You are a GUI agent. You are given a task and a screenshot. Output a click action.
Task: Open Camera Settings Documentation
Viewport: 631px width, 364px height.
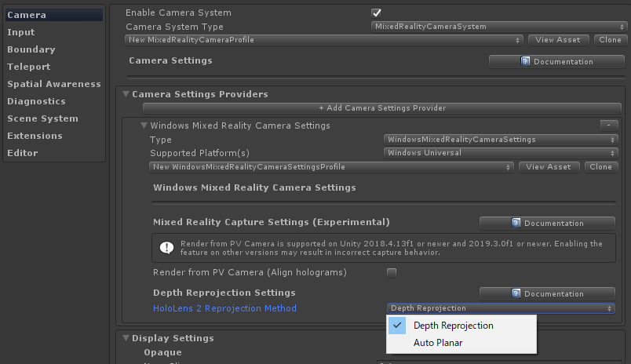pyautogui.click(x=556, y=61)
